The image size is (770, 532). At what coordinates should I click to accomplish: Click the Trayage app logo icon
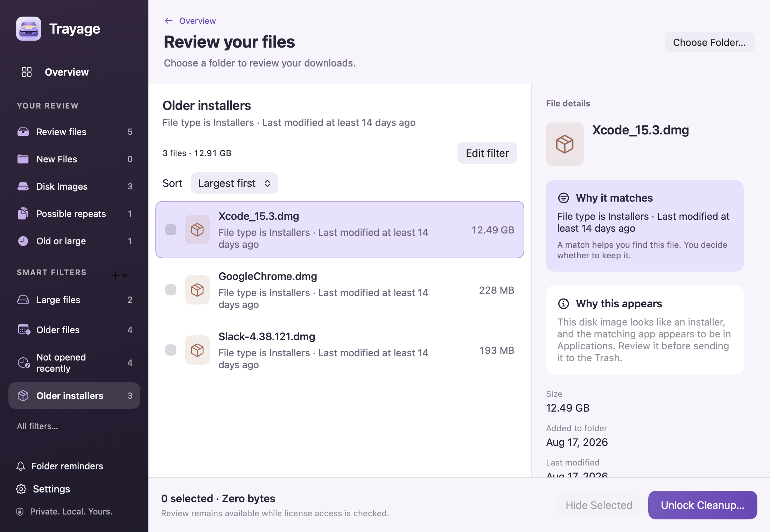29,29
